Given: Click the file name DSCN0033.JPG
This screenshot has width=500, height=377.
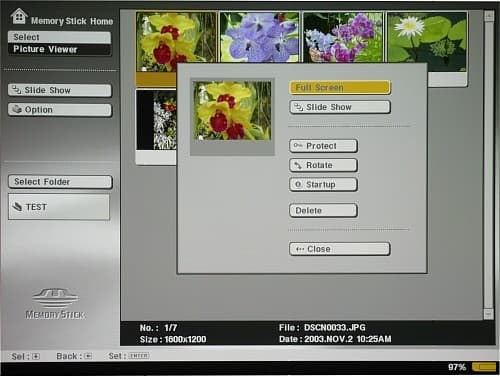Looking at the screenshot, I should point(335,327).
